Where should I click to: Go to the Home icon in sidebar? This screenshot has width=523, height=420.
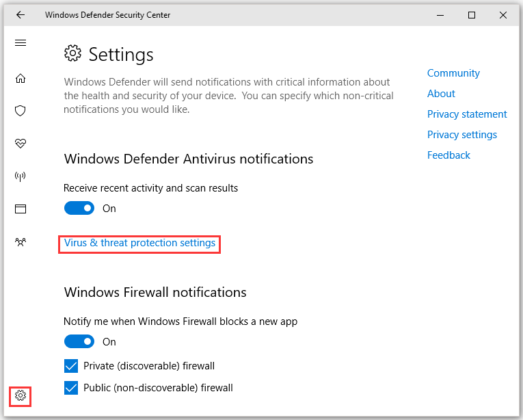21,78
